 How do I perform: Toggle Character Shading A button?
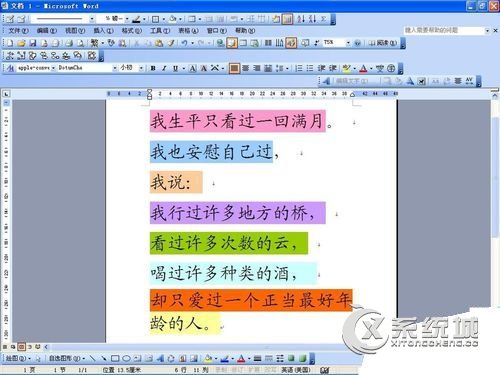(204, 68)
